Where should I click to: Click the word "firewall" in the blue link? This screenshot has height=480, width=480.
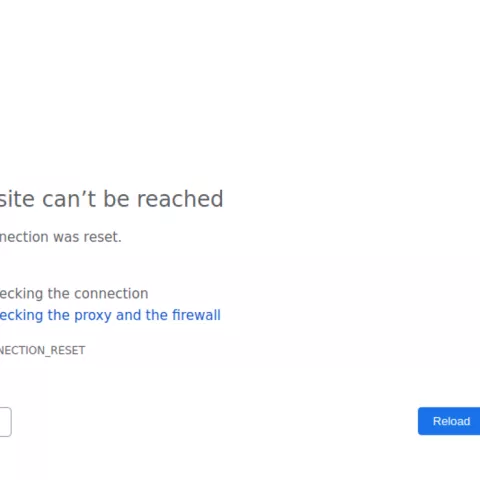pyautogui.click(x=196, y=315)
